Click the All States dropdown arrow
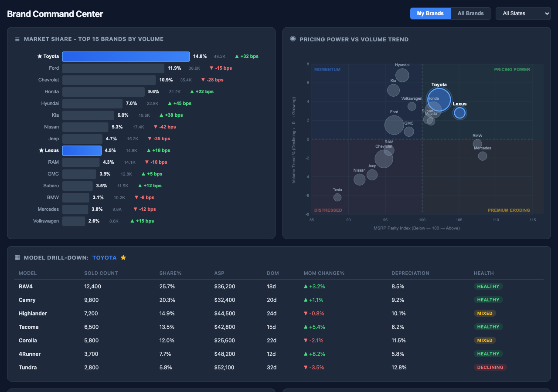This screenshot has width=558, height=392. pos(548,14)
